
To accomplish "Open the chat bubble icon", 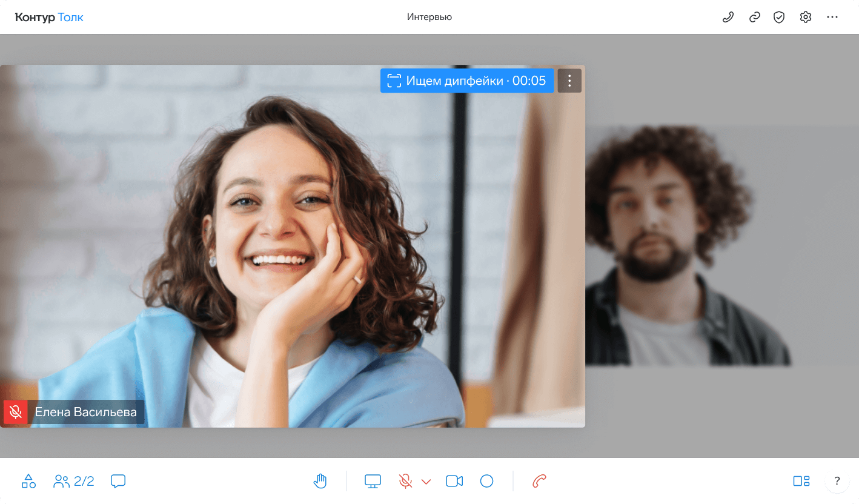I will pos(118,481).
